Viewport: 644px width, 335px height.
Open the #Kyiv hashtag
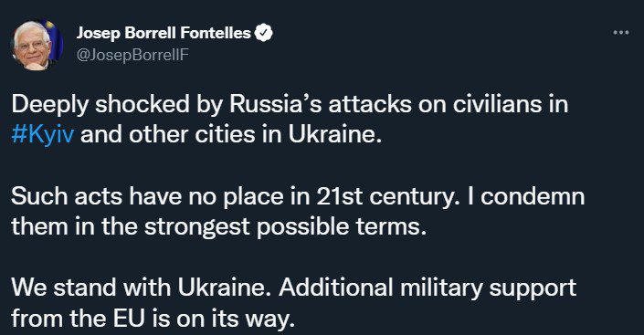(43, 135)
